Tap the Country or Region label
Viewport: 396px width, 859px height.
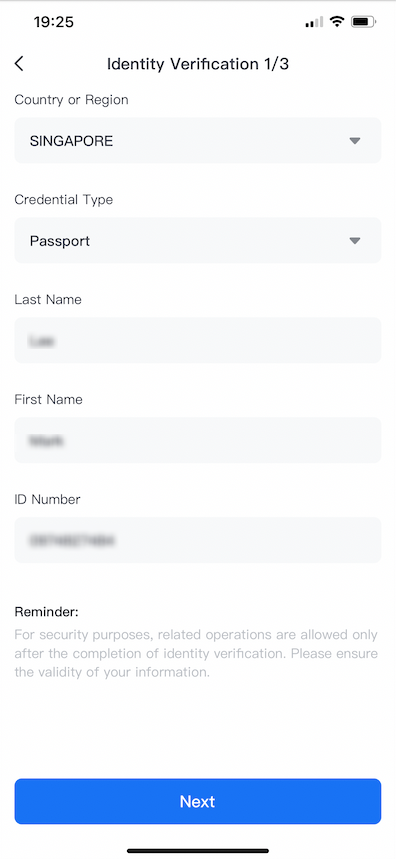pos(71,100)
